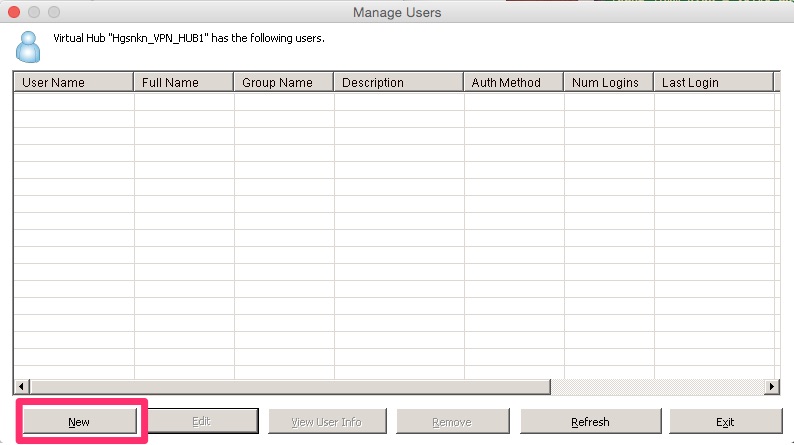Click the Remove button

coord(452,422)
